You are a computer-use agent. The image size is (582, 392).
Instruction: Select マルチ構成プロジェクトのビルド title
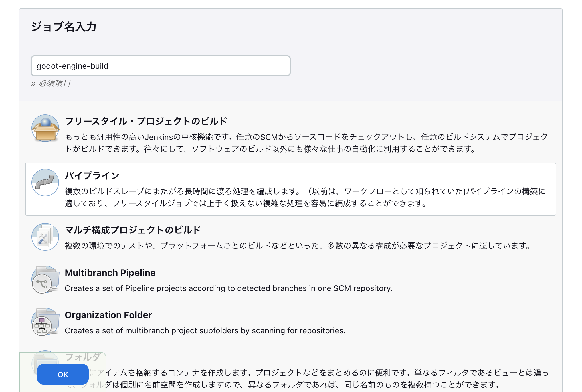[x=133, y=230]
